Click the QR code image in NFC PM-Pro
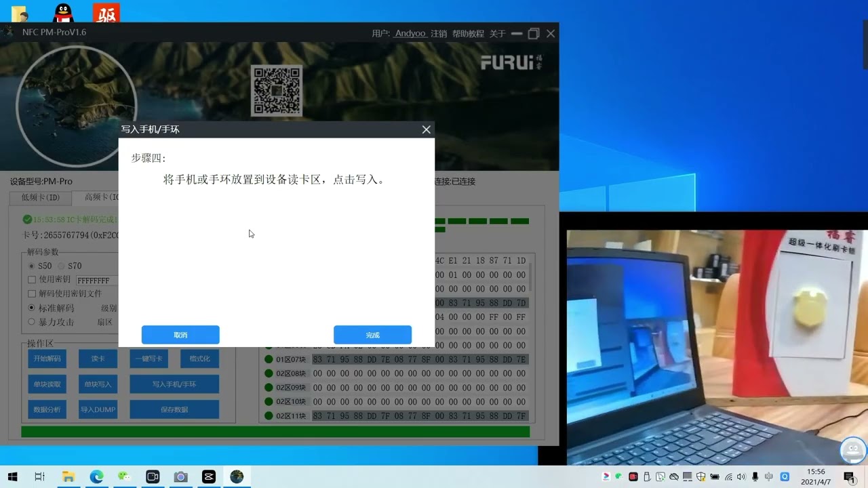 coord(277,90)
